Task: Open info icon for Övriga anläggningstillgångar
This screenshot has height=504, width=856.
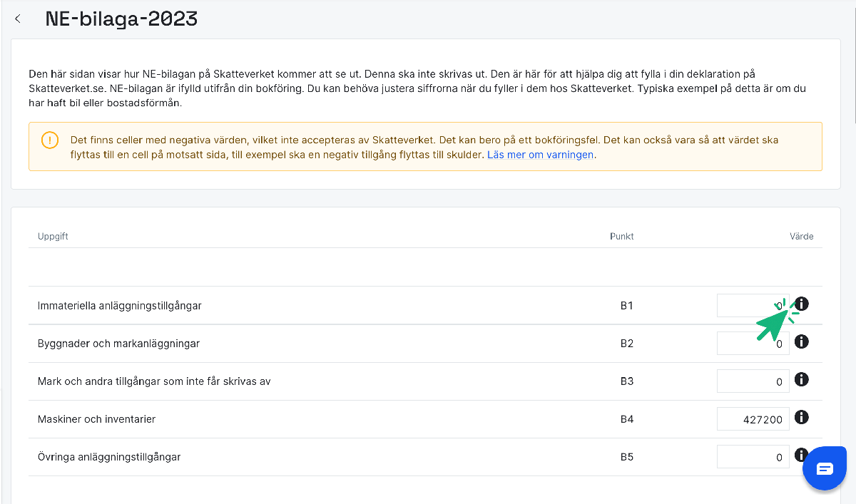Action: point(800,455)
